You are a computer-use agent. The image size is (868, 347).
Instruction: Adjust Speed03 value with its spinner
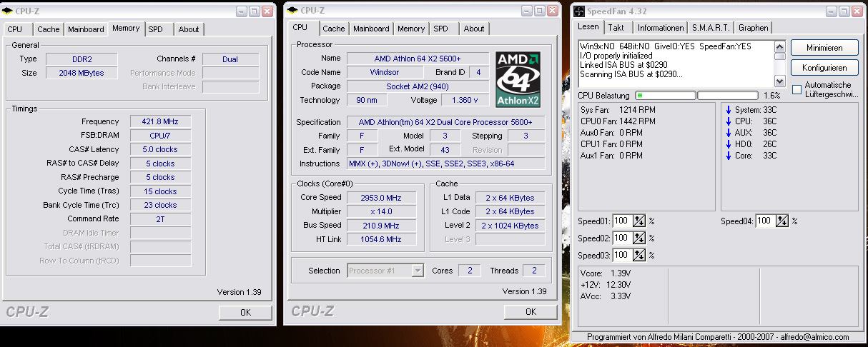(639, 255)
